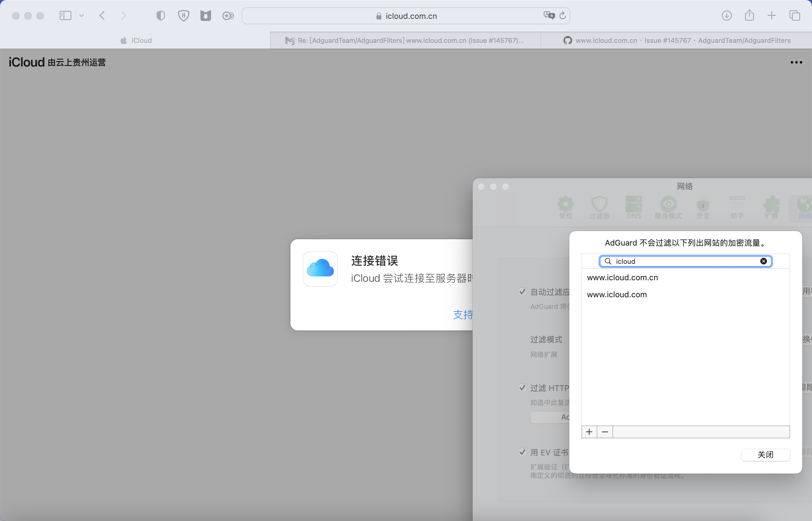
Task: Add a website with the plus button
Action: pos(589,432)
